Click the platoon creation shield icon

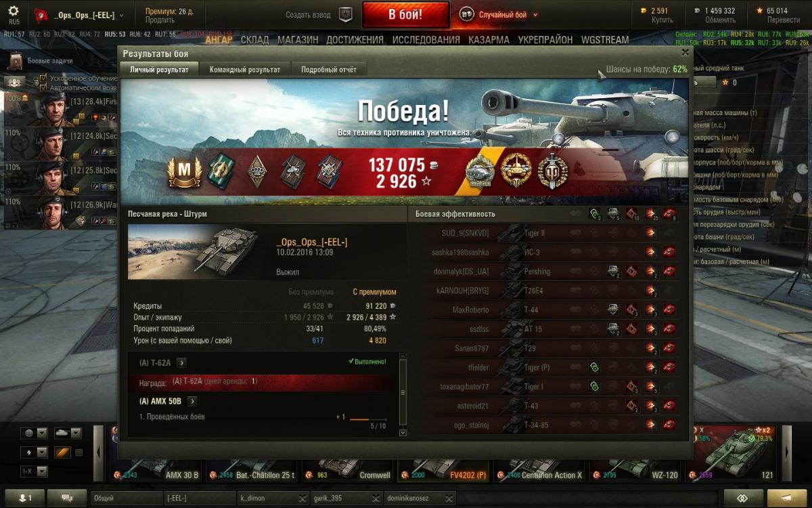point(346,14)
